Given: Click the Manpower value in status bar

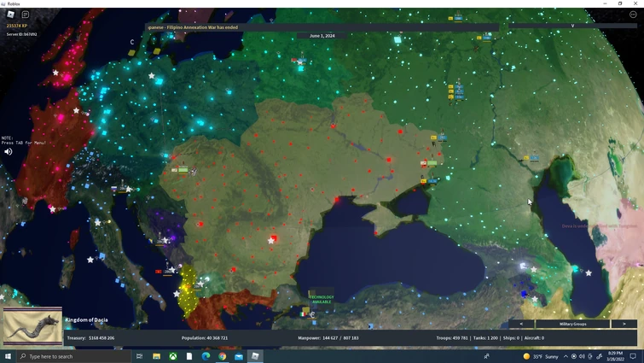Looking at the screenshot, I should click(328, 338).
